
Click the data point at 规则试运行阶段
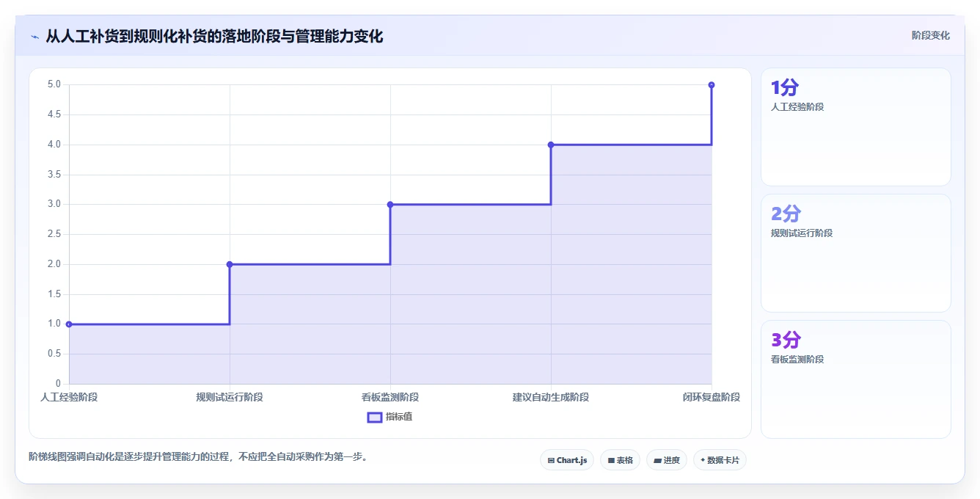point(230,264)
